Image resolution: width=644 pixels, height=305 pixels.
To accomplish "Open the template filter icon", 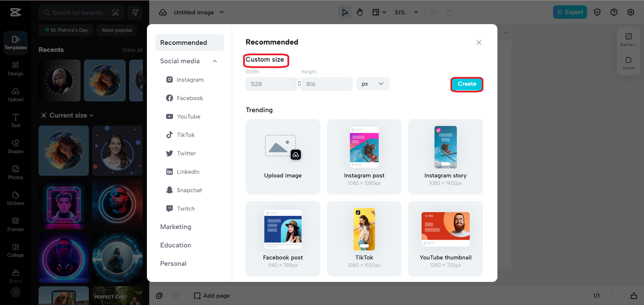I will click(135, 13).
